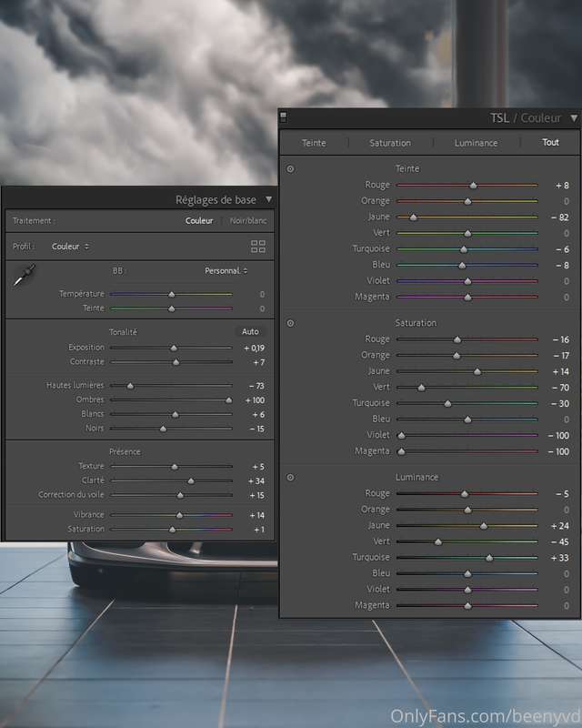582x728 pixels.
Task: Select the Noir/blanc treatment option
Action: [248, 220]
